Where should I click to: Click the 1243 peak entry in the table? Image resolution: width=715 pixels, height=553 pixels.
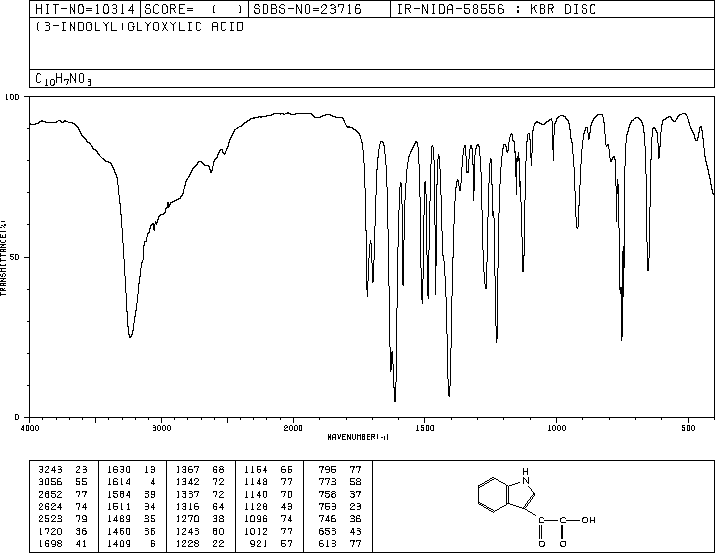click(187, 531)
